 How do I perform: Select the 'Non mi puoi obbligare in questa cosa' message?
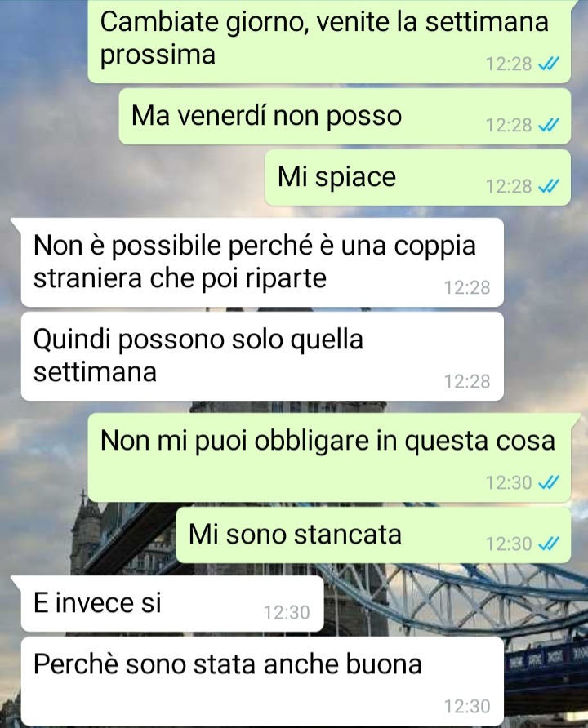[x=329, y=458]
